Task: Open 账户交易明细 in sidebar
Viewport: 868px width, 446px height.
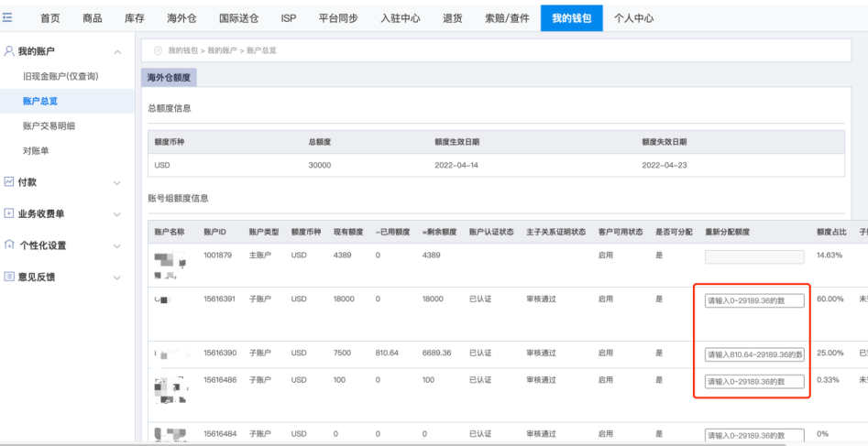Action: coord(49,126)
